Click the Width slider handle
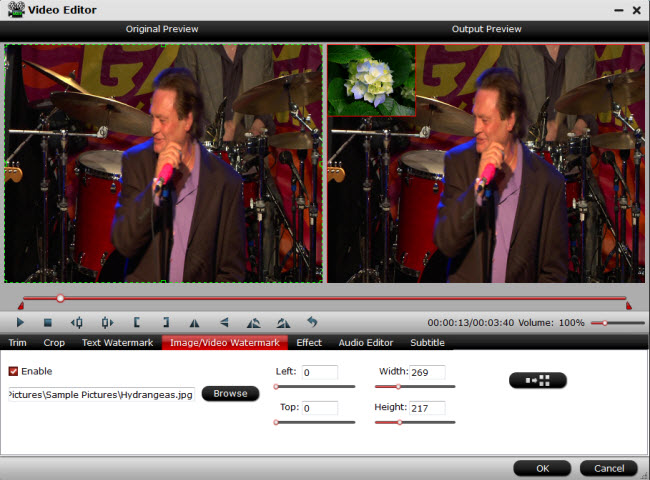This screenshot has height=480, width=650. click(398, 386)
